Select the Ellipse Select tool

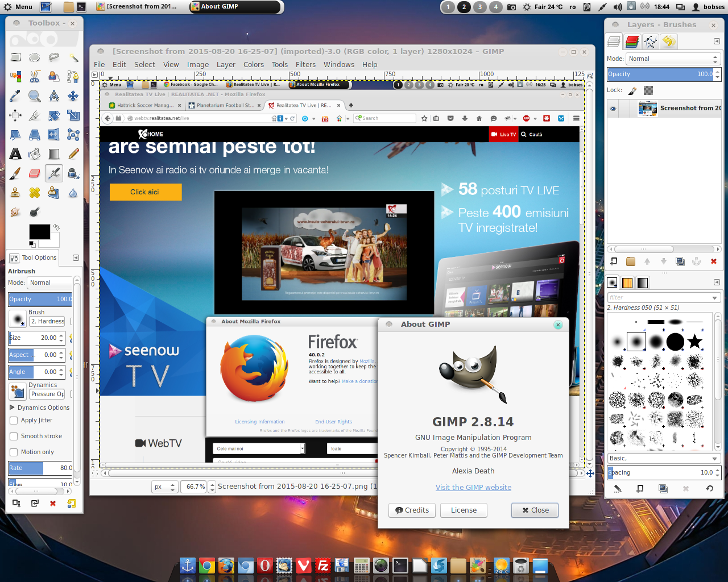pos(35,57)
